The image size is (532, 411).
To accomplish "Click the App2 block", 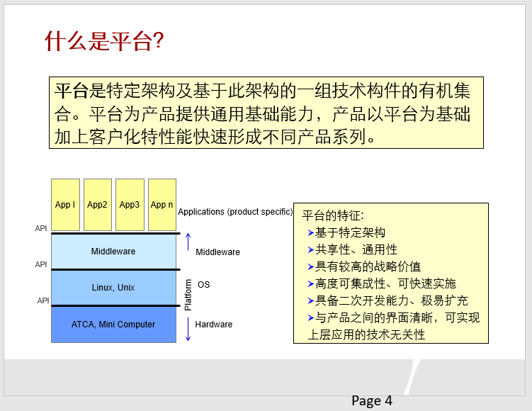I will [x=98, y=205].
